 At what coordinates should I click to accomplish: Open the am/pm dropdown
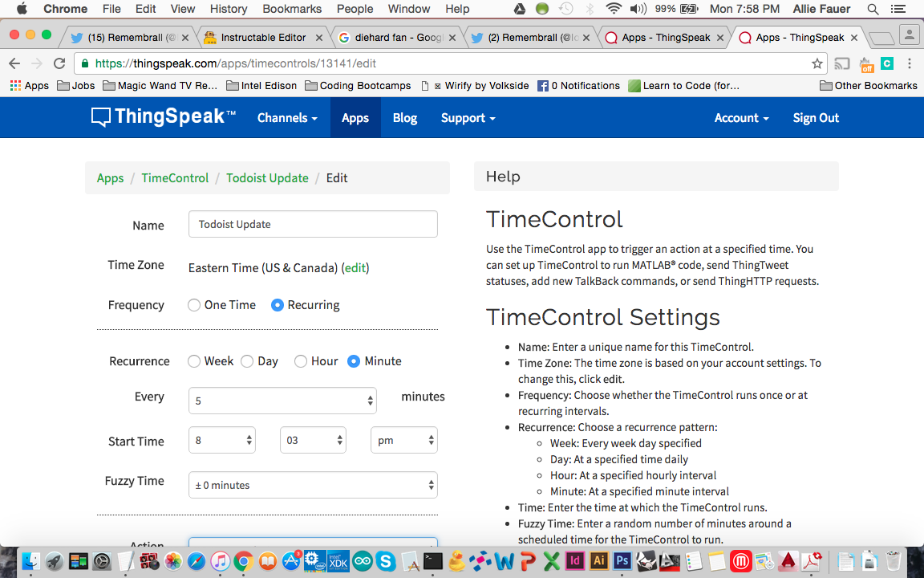point(403,440)
